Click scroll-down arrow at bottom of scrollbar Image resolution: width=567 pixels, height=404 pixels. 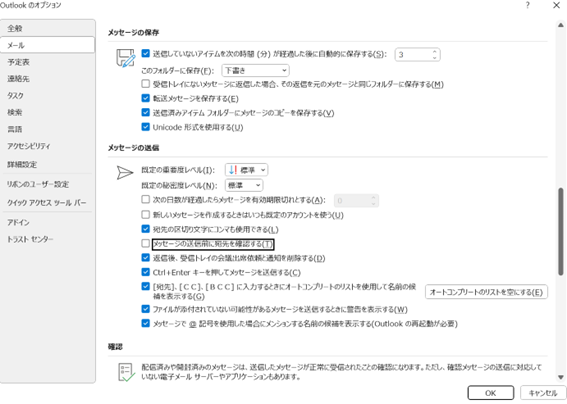tap(560, 377)
